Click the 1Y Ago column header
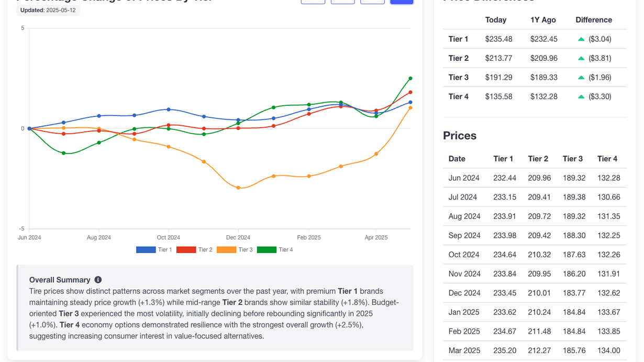The height and width of the screenshot is (362, 644). [543, 20]
